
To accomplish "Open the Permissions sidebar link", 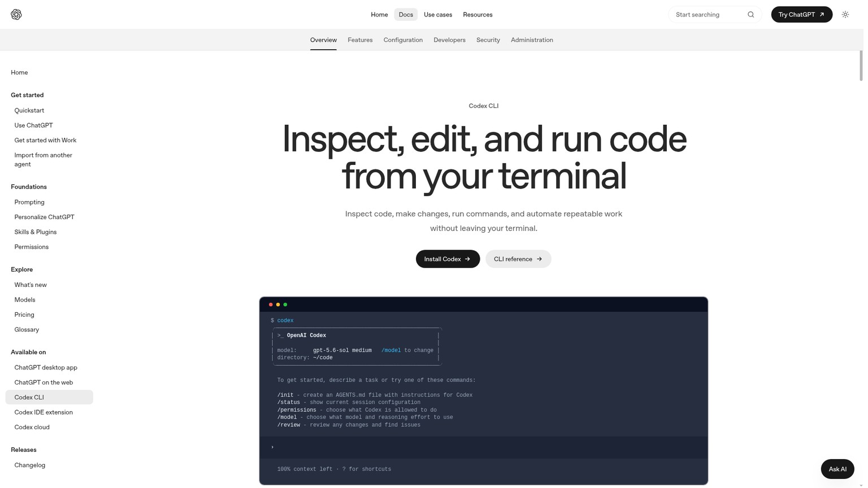I will (x=32, y=247).
